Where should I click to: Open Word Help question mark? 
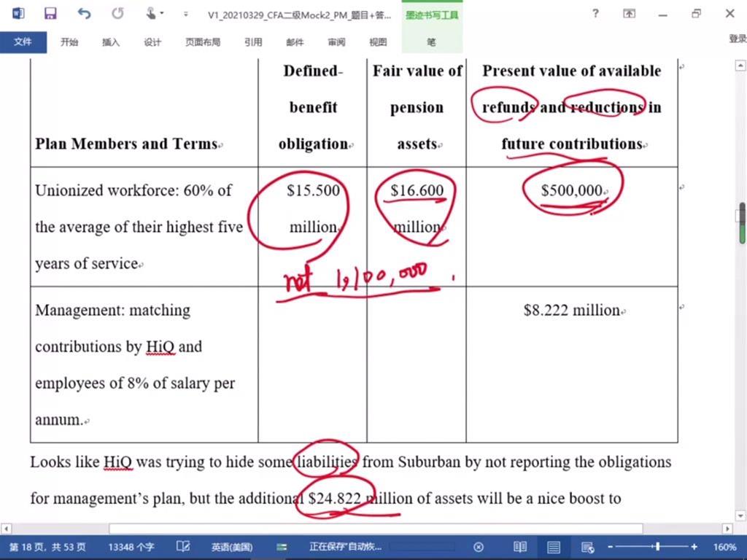tap(596, 14)
